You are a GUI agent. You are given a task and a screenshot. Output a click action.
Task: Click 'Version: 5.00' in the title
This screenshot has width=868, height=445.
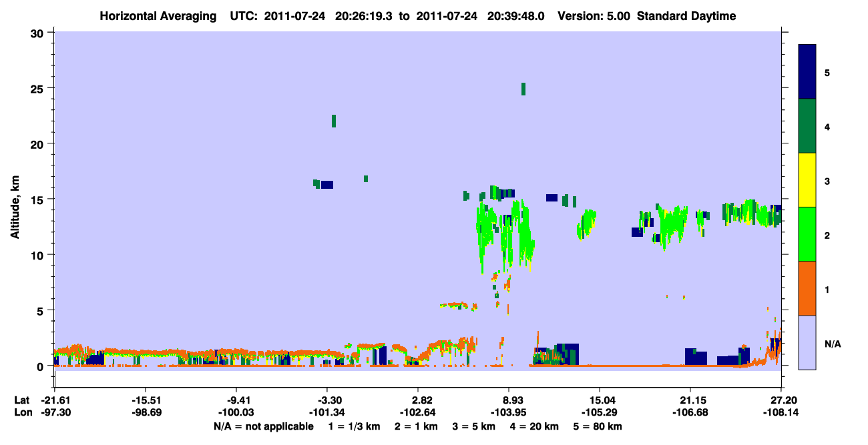coord(594,16)
